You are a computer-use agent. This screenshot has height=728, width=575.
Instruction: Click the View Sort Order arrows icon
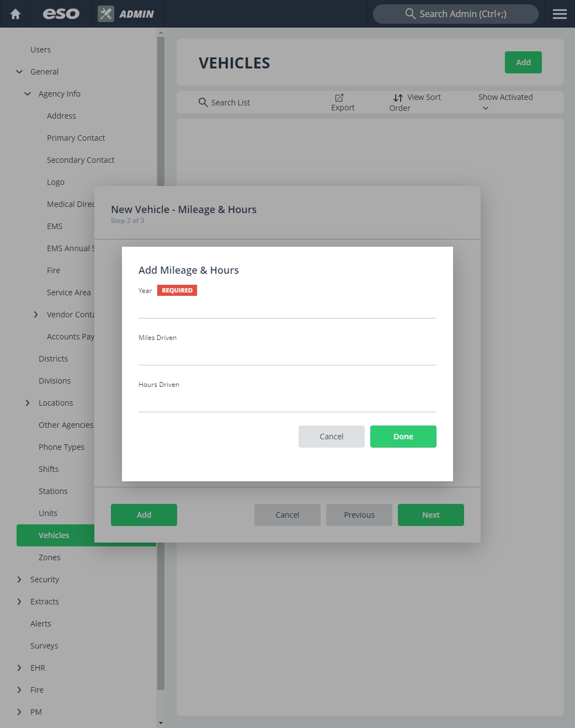(398, 98)
